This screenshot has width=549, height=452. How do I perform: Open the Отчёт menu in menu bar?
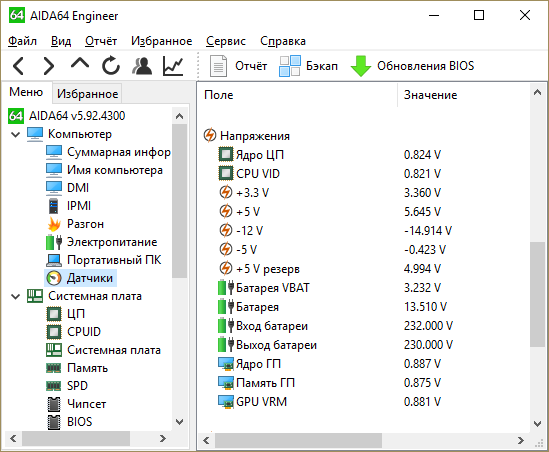click(x=101, y=41)
